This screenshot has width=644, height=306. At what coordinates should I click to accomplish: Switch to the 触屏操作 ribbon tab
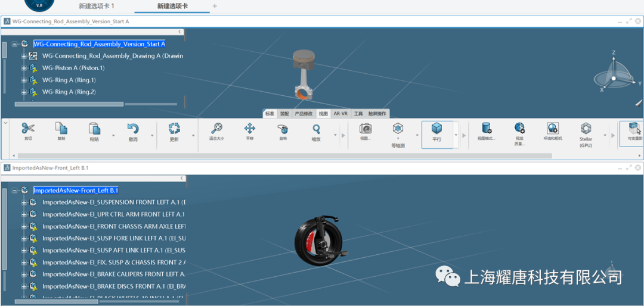(377, 114)
